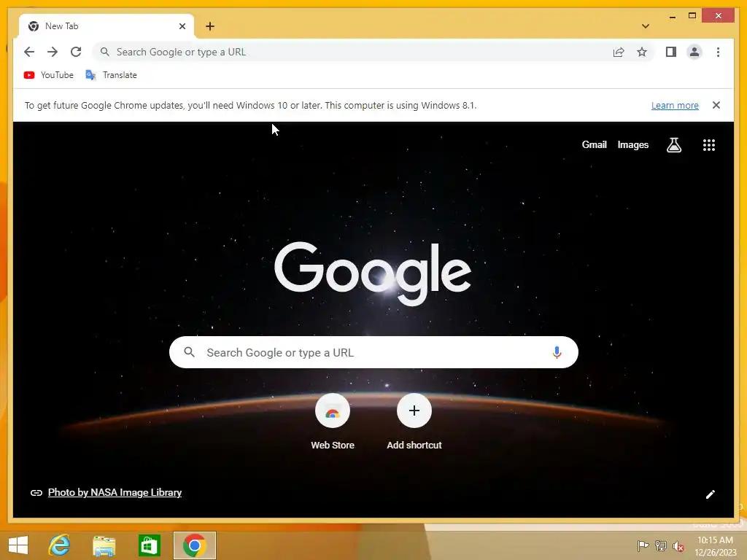Share this page icon in address bar
This screenshot has width=747, height=560.
point(619,52)
